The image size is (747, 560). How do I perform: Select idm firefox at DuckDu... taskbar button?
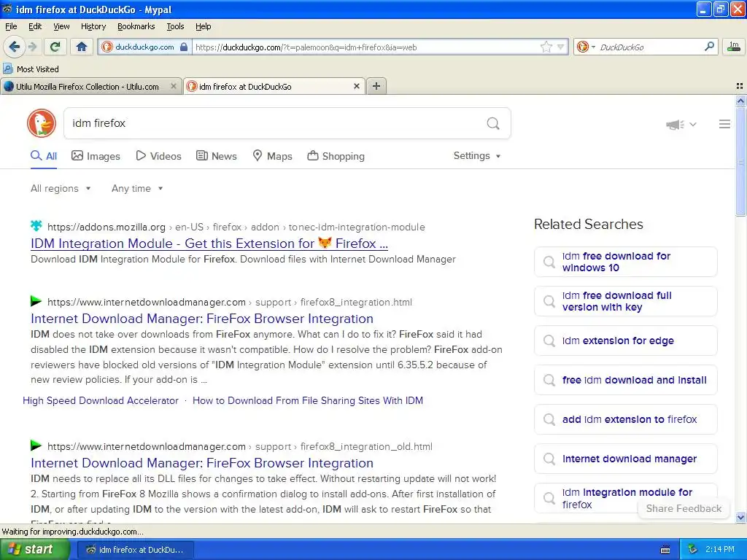click(135, 550)
